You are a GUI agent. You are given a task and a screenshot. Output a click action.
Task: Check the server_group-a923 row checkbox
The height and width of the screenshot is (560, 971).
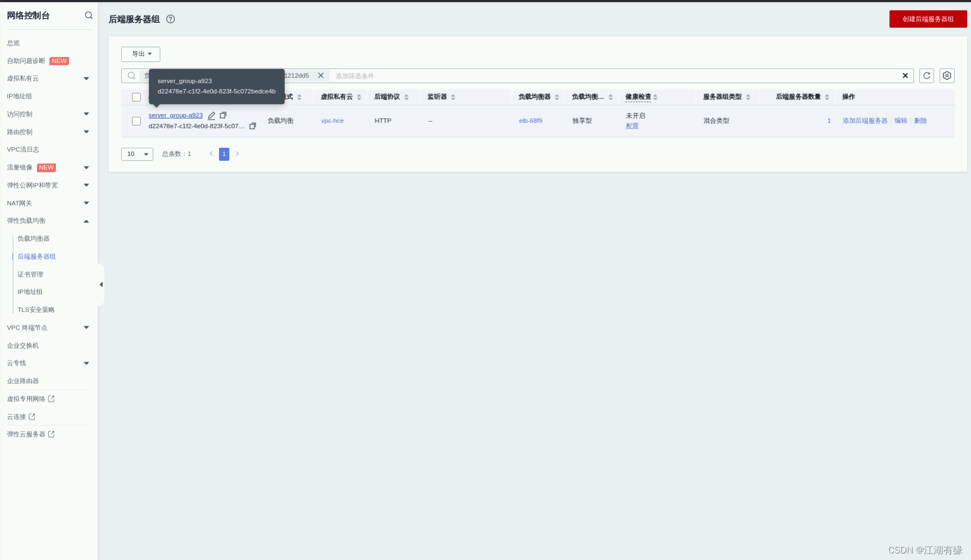(x=136, y=121)
